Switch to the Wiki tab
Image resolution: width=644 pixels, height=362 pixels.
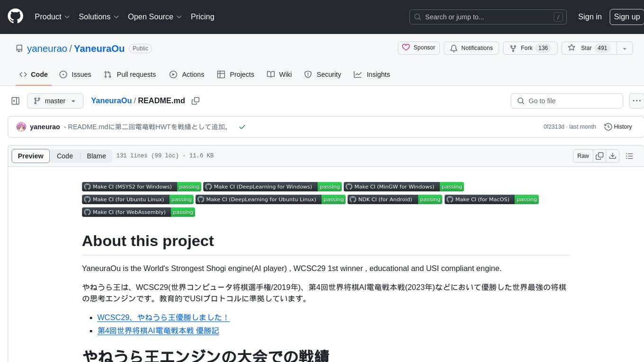point(279,74)
